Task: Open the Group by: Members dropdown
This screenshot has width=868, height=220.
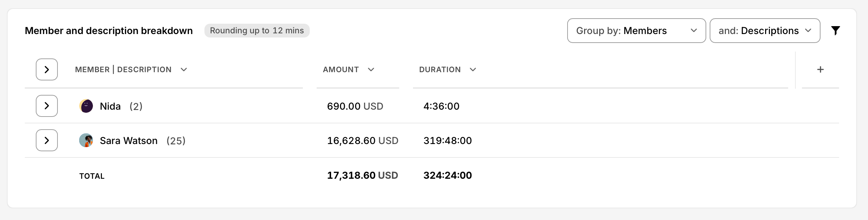Action: [x=636, y=31]
